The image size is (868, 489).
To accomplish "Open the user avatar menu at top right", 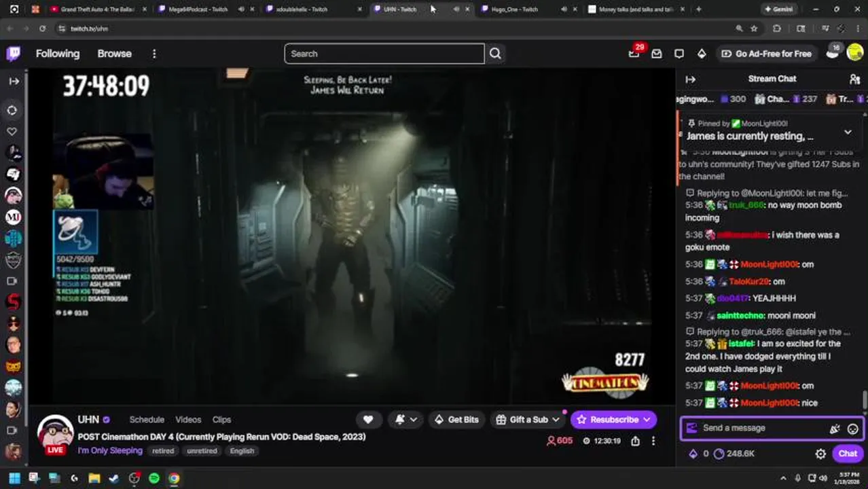I will [855, 53].
